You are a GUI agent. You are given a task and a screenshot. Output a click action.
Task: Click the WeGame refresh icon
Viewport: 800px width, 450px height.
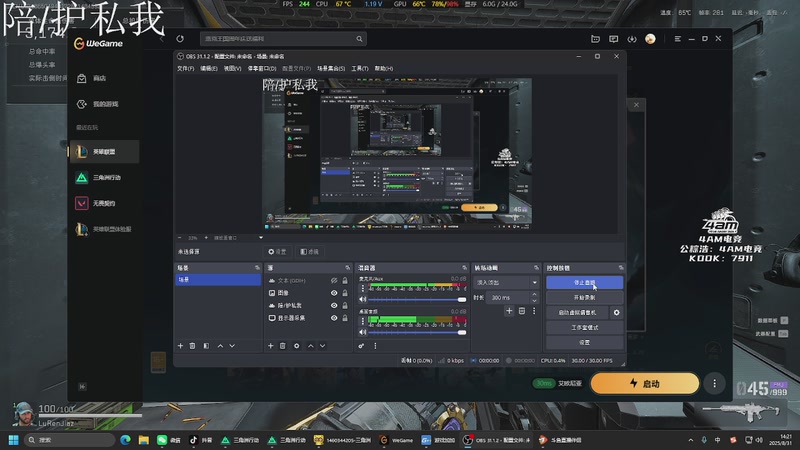pos(180,39)
